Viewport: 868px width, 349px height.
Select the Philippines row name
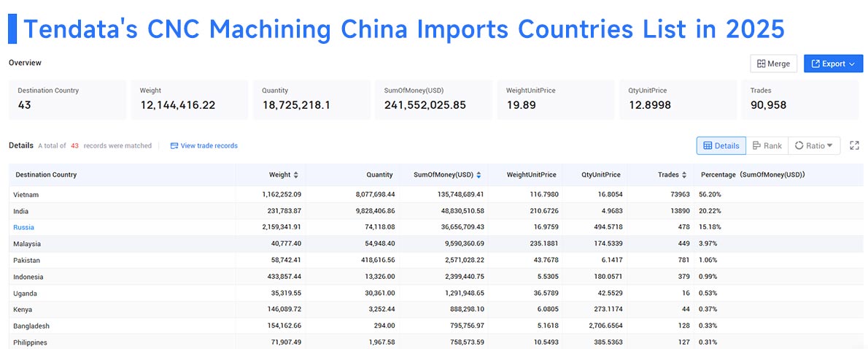pos(31,342)
